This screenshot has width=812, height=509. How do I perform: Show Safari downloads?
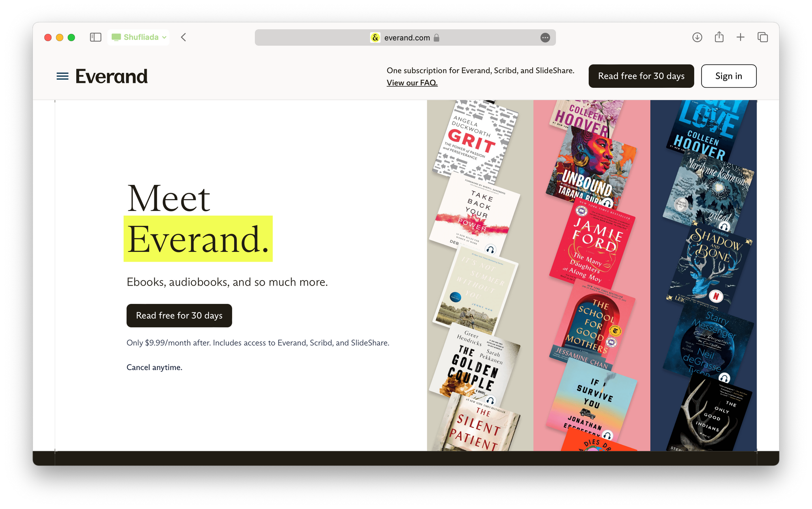(x=697, y=37)
